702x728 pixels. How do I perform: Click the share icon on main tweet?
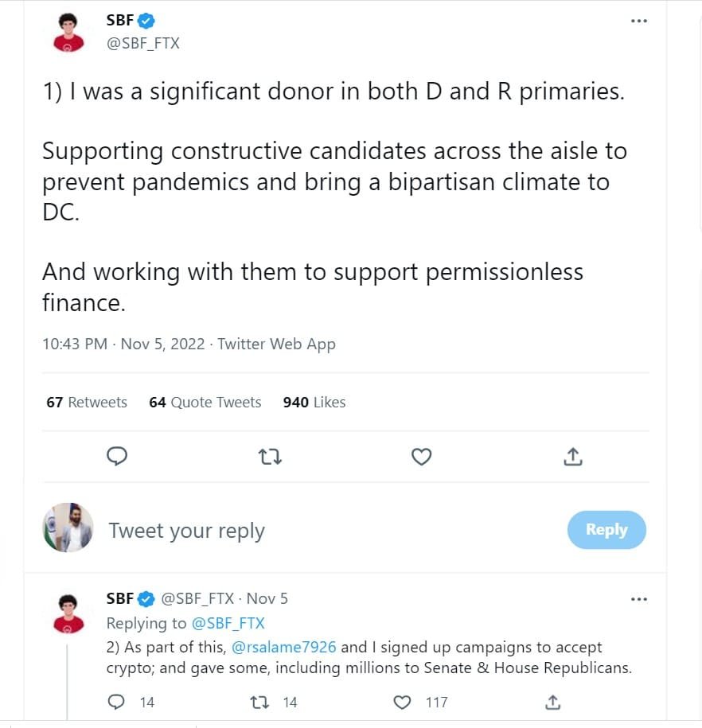pos(573,457)
